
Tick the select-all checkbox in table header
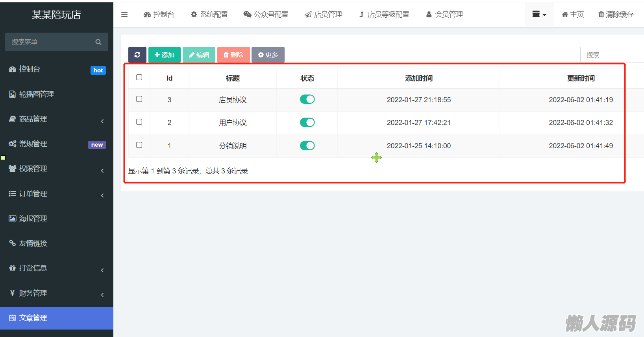pos(139,77)
